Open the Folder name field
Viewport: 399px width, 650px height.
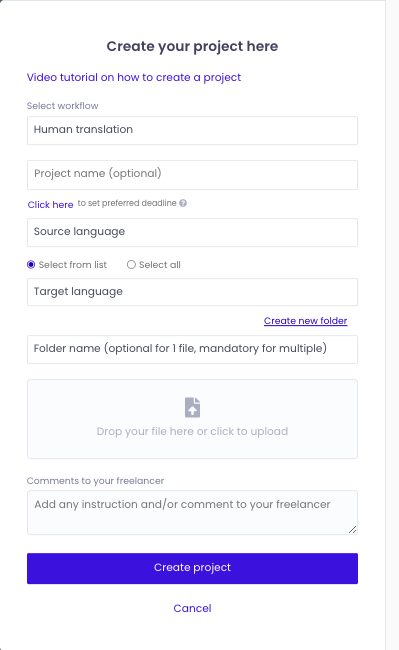coord(192,349)
